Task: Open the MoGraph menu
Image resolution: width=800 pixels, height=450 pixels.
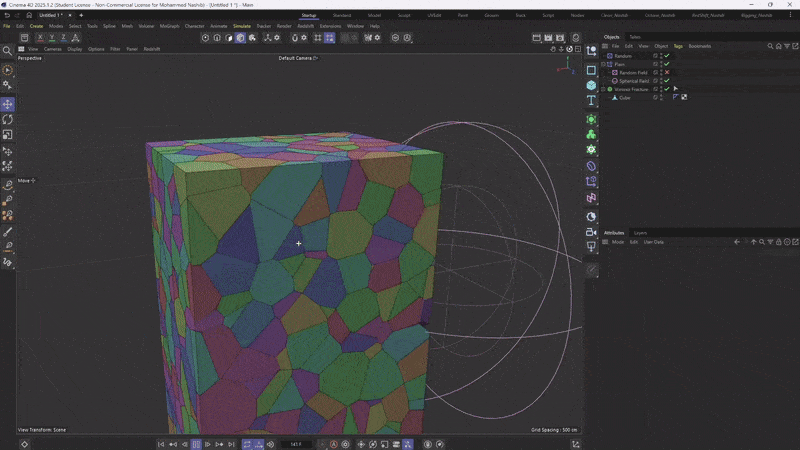Action: pyautogui.click(x=169, y=26)
